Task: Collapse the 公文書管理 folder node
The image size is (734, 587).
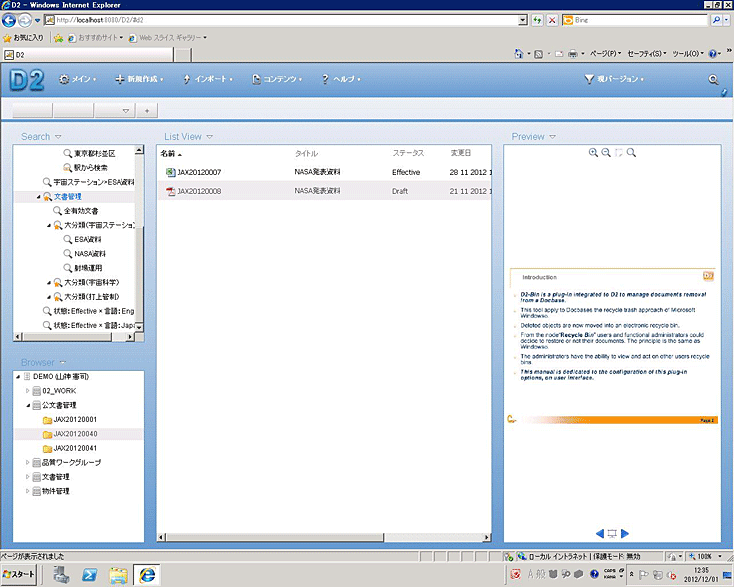Action: pyautogui.click(x=28, y=405)
